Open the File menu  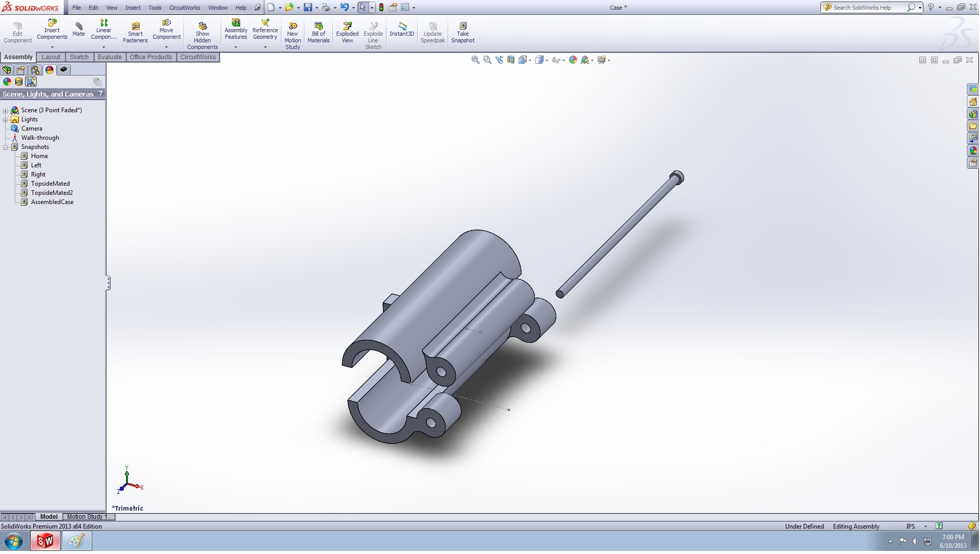click(76, 8)
